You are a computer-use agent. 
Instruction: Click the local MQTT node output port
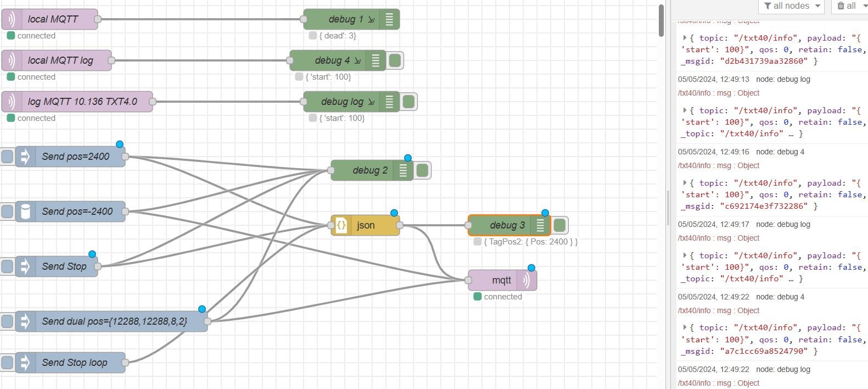pyautogui.click(x=98, y=19)
